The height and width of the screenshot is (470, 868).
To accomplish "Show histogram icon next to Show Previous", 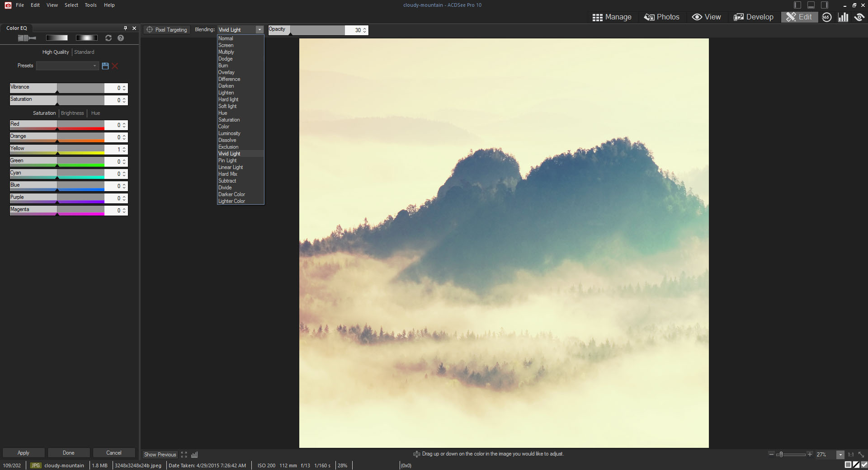I will point(194,455).
